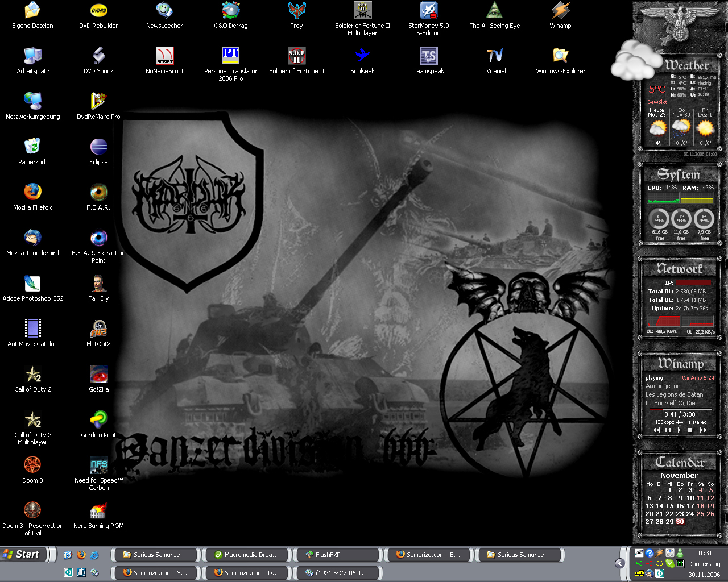Screen dimensions: 728x582
Task: Open Adobe Photoshop CS2 shortcut
Action: pyautogui.click(x=32, y=288)
